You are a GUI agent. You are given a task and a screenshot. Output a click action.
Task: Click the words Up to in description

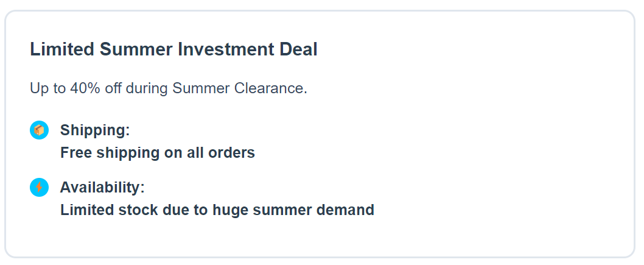pyautogui.click(x=47, y=88)
